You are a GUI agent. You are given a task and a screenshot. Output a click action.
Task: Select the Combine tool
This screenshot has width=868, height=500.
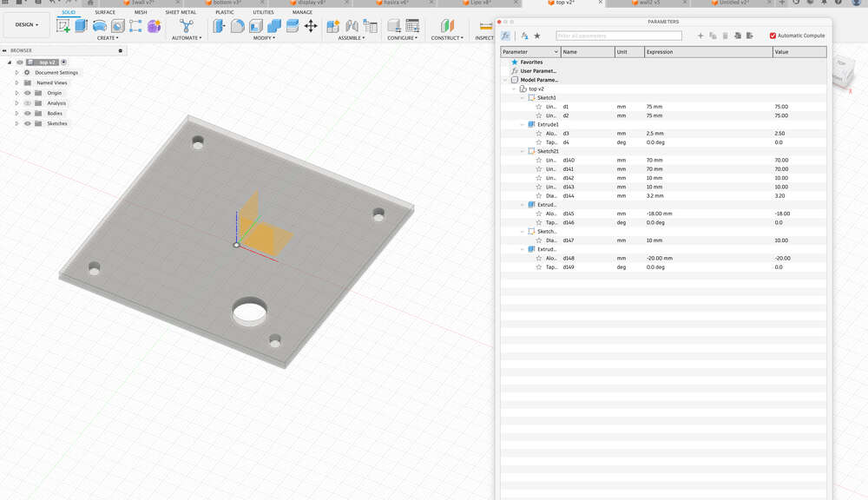coord(274,25)
